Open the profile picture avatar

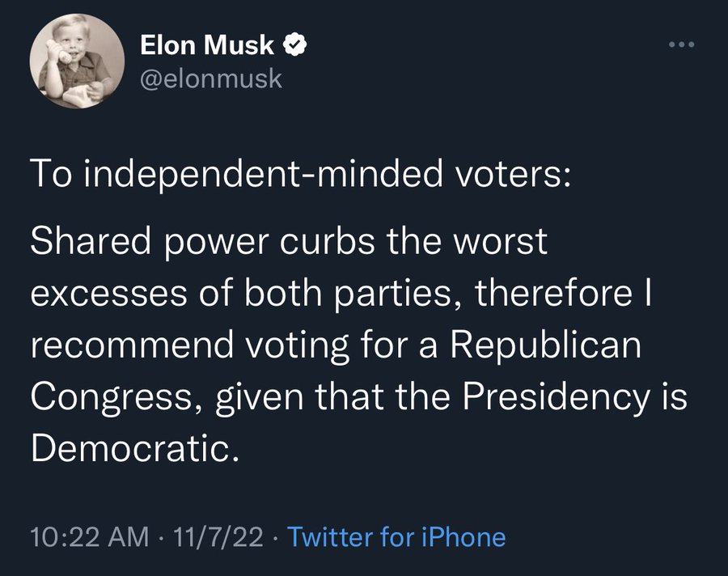(77, 61)
